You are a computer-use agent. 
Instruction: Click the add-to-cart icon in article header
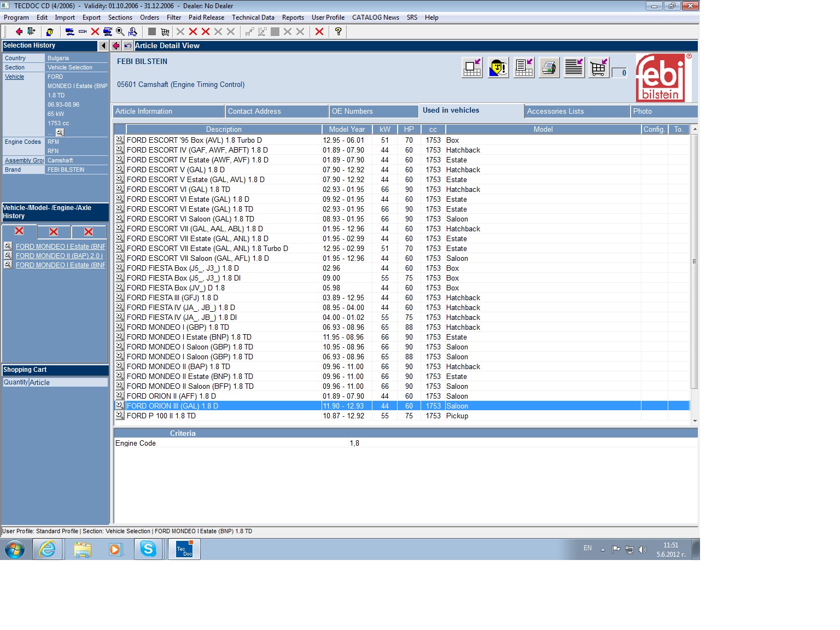pyautogui.click(x=599, y=68)
